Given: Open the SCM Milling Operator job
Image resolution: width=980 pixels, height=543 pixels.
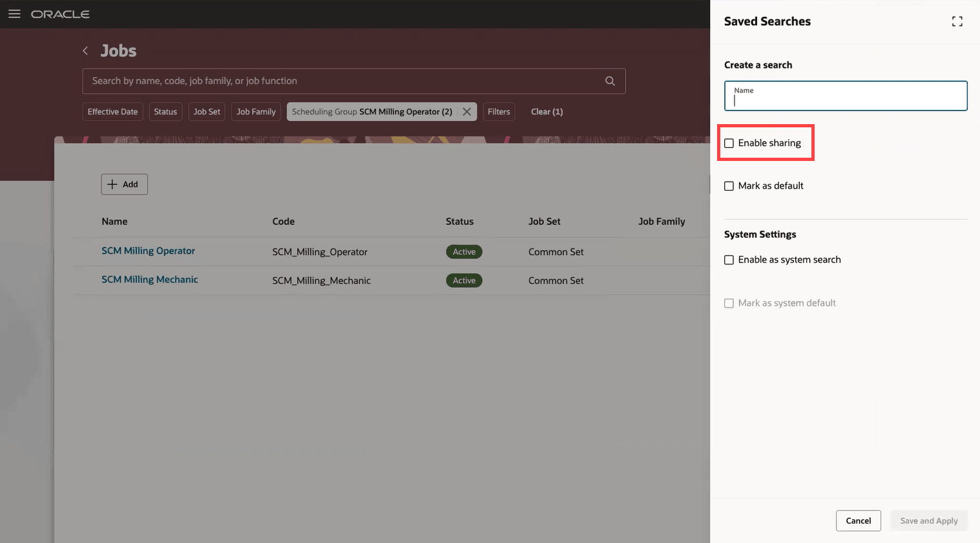Looking at the screenshot, I should click(x=148, y=251).
